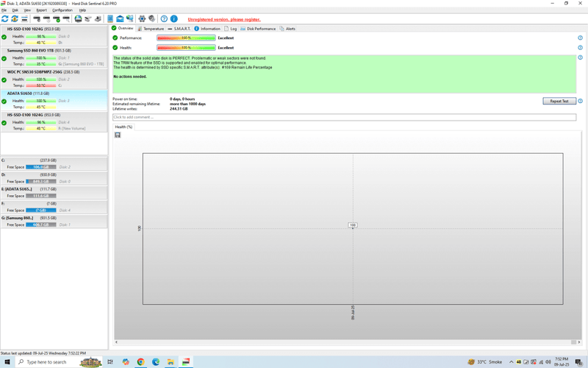Open the Disk menu
The height and width of the screenshot is (368, 588).
click(15, 10)
